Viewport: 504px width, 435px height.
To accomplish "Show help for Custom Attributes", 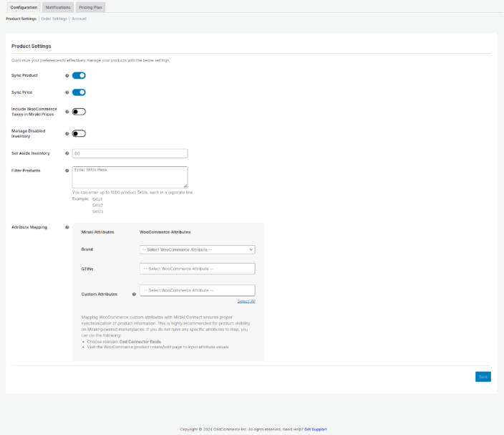I will pos(134,294).
